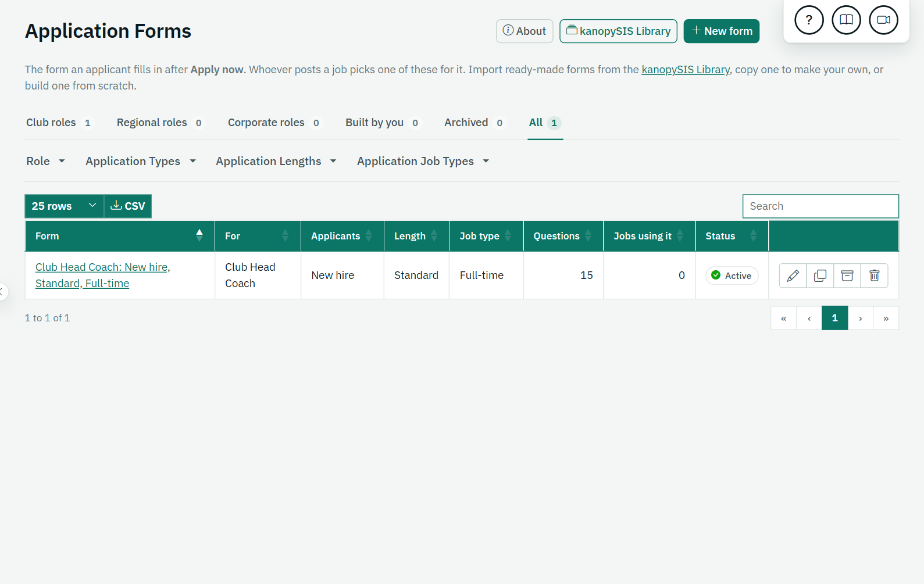Switch to the Regional roles tab

pos(160,123)
